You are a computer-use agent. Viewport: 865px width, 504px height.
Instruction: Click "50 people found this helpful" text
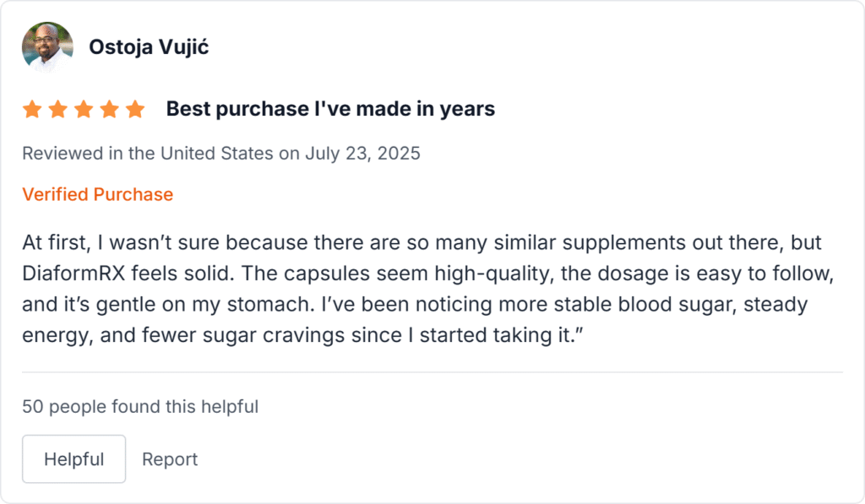click(140, 407)
